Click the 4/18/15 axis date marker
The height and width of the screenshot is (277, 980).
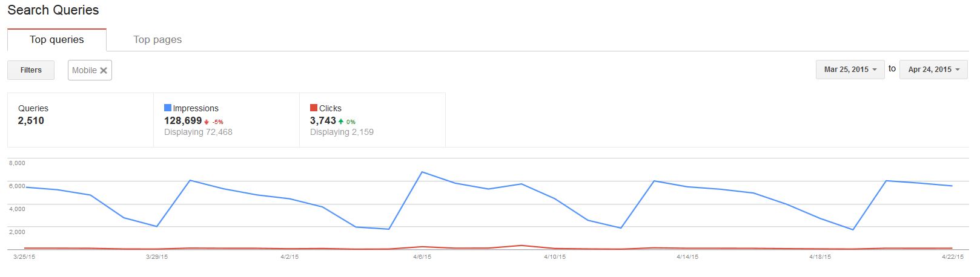point(820,257)
